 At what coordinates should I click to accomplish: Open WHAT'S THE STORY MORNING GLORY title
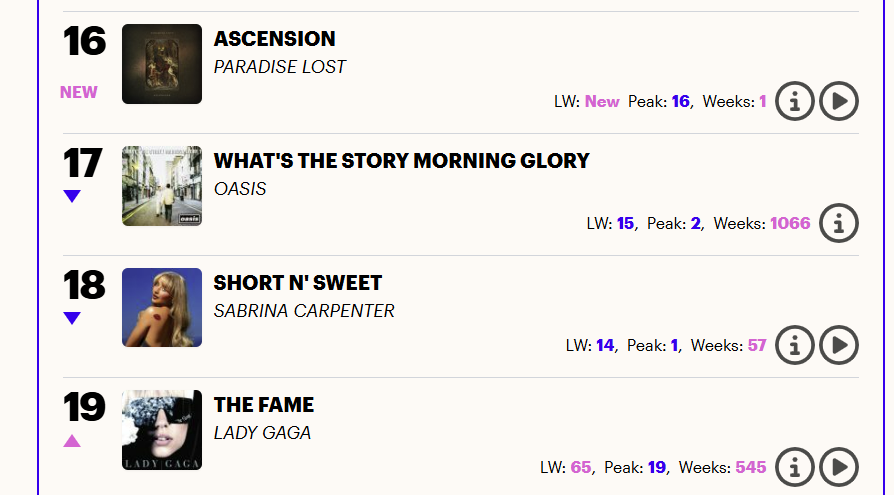coord(402,161)
